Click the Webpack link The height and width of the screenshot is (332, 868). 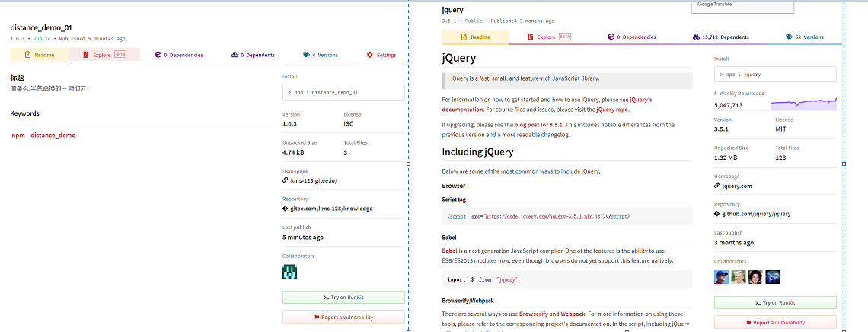pos(573,314)
